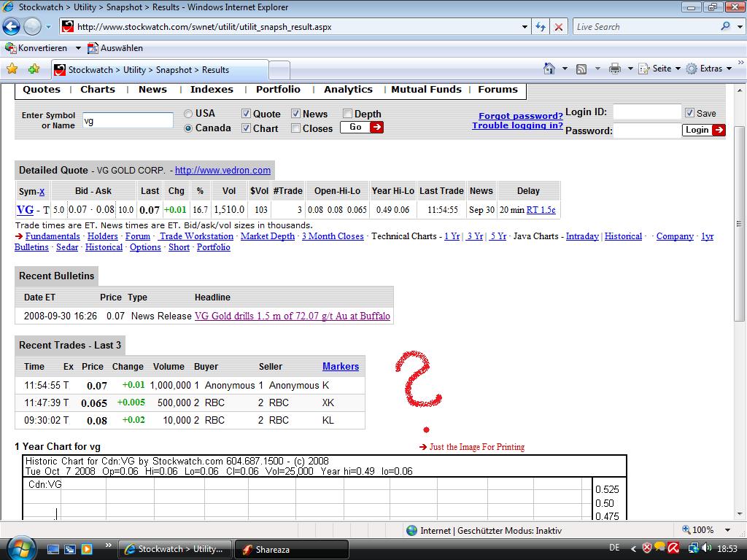The width and height of the screenshot is (747, 560).
Task: Switch to the Portfolio tab
Action: coord(278,90)
